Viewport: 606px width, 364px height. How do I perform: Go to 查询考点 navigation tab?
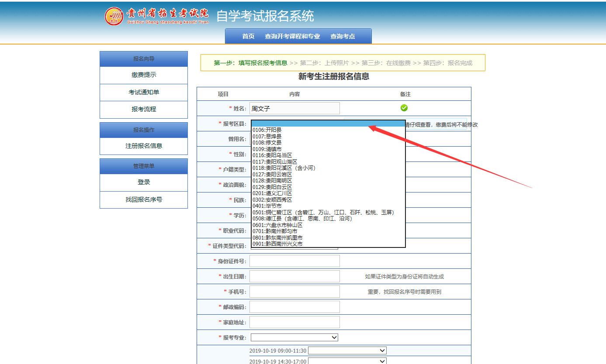click(343, 36)
